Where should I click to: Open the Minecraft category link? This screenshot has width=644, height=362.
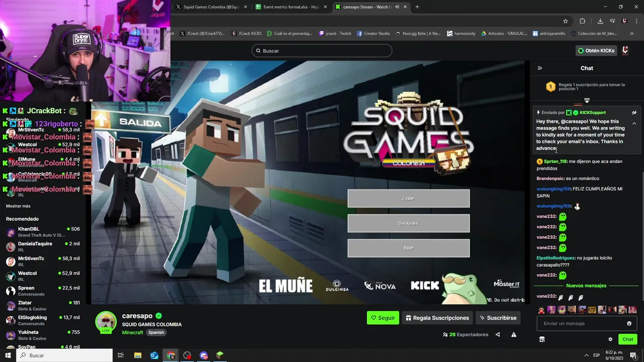click(x=132, y=332)
